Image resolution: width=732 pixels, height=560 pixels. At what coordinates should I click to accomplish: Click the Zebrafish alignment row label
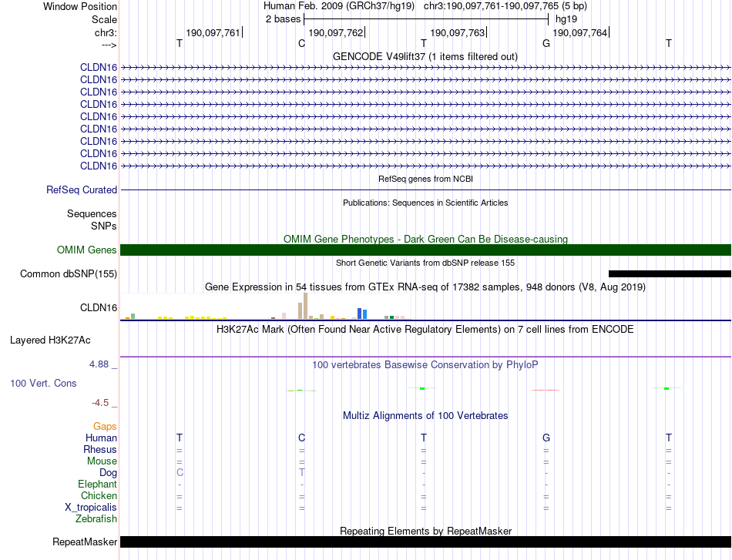pyautogui.click(x=96, y=519)
